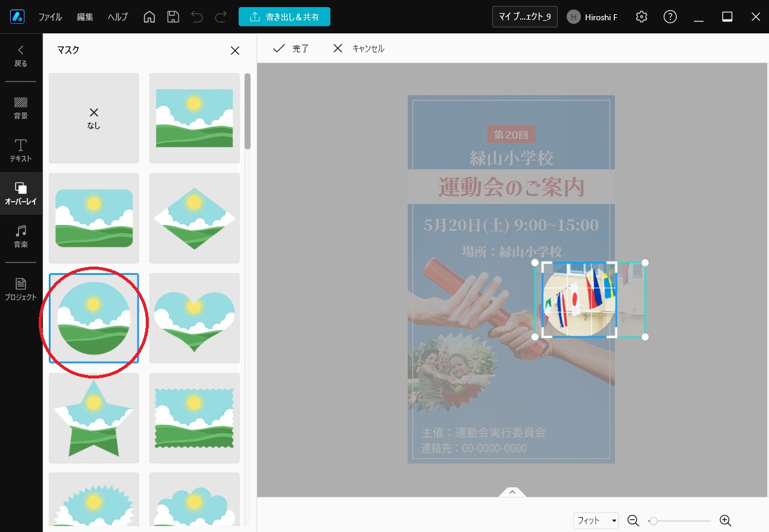Choose the rounded rectangle mask shape
Image resolution: width=769 pixels, height=532 pixels.
click(94, 218)
